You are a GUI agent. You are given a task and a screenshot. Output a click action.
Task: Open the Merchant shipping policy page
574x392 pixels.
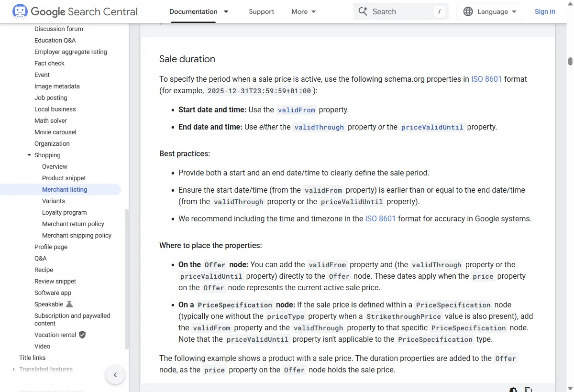click(x=77, y=235)
